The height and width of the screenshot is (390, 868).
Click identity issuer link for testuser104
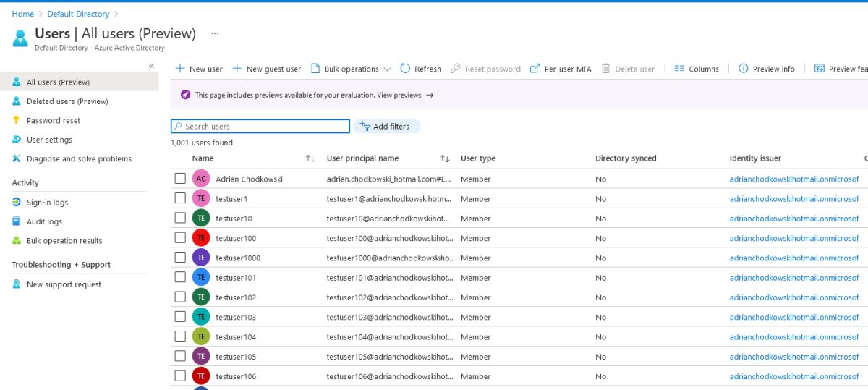point(794,337)
